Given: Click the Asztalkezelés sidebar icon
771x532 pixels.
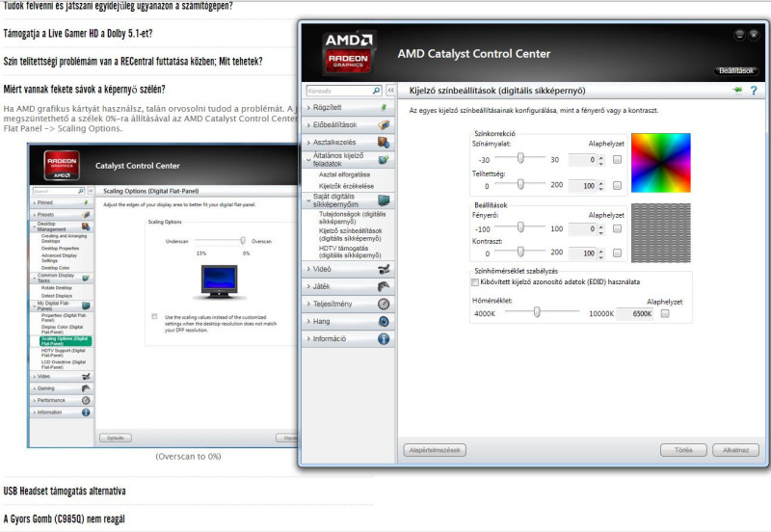Looking at the screenshot, I should [x=384, y=142].
